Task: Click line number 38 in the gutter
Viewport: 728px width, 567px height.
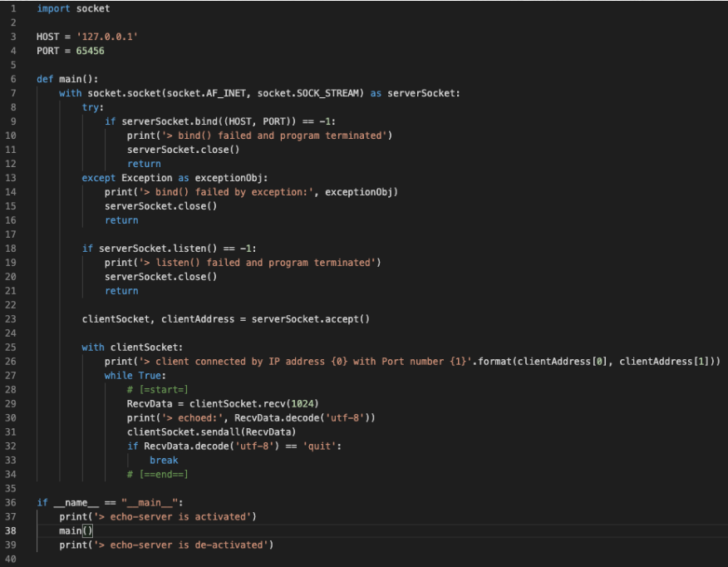Action: point(11,530)
